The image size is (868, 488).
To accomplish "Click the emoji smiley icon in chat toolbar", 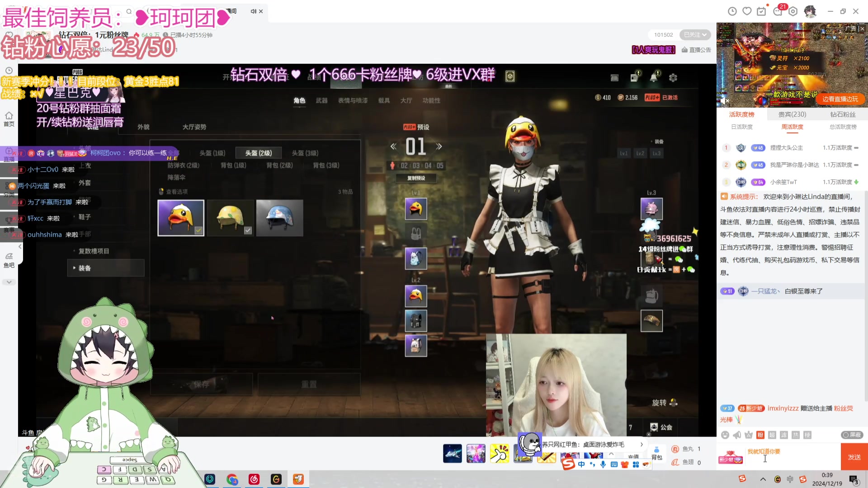I will [725, 435].
